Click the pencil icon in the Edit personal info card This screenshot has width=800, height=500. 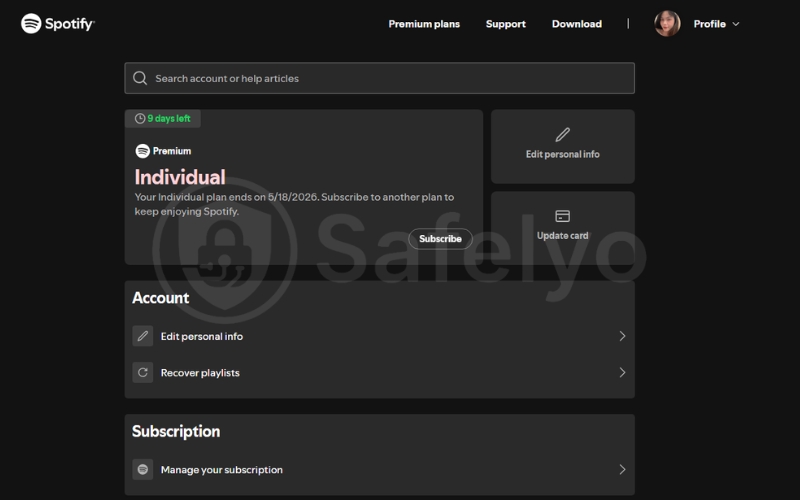point(563,135)
